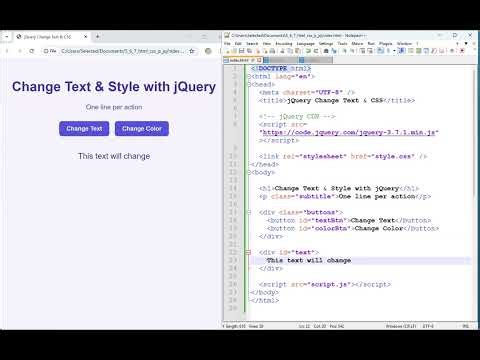Screen dimensions: 480x360
Task: Click the Find icon in Notepad++ toolbar
Action: click(x=326, y=51)
